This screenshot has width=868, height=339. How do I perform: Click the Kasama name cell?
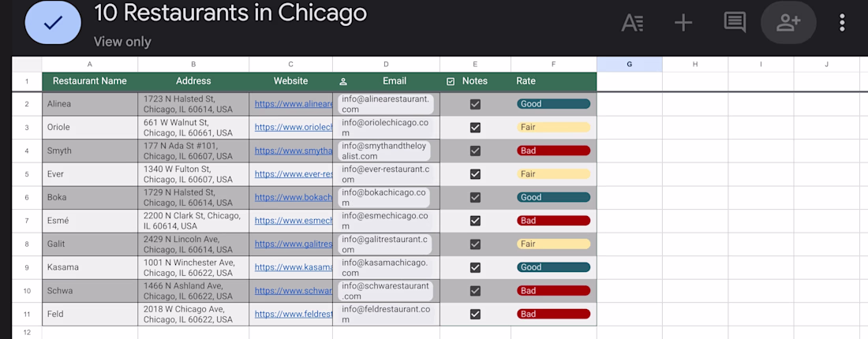pyautogui.click(x=90, y=267)
